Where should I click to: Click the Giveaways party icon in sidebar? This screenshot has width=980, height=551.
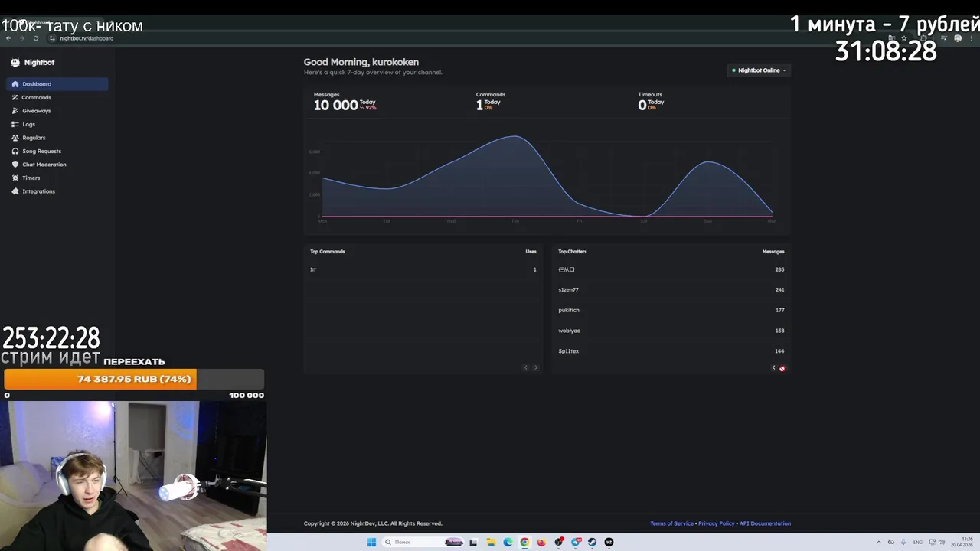coord(15,111)
